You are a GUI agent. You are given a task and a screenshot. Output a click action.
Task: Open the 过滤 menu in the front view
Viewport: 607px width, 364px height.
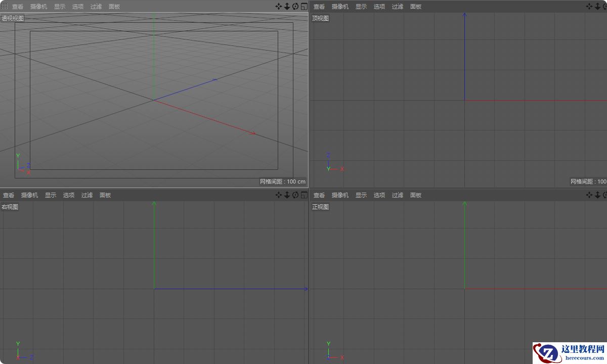tap(398, 195)
